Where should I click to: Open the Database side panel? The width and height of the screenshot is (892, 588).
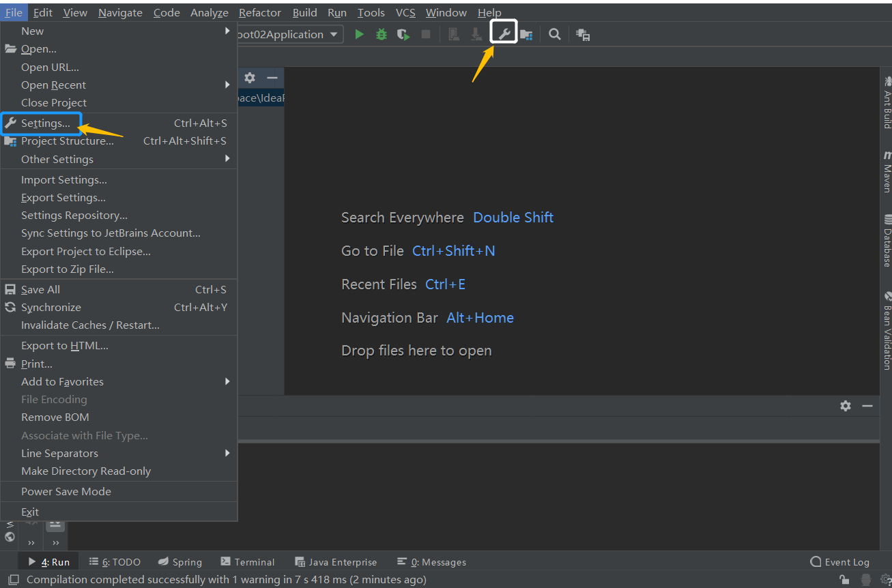point(887,241)
